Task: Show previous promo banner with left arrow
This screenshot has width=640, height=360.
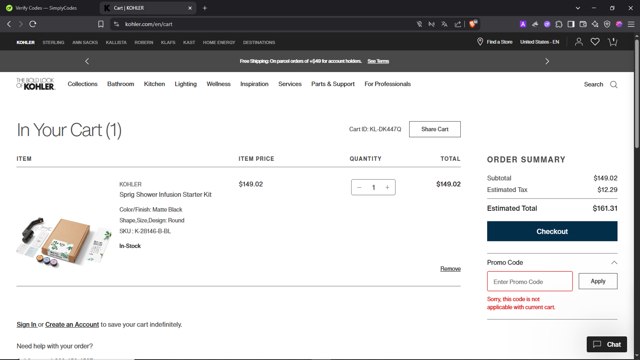Action: (87, 61)
